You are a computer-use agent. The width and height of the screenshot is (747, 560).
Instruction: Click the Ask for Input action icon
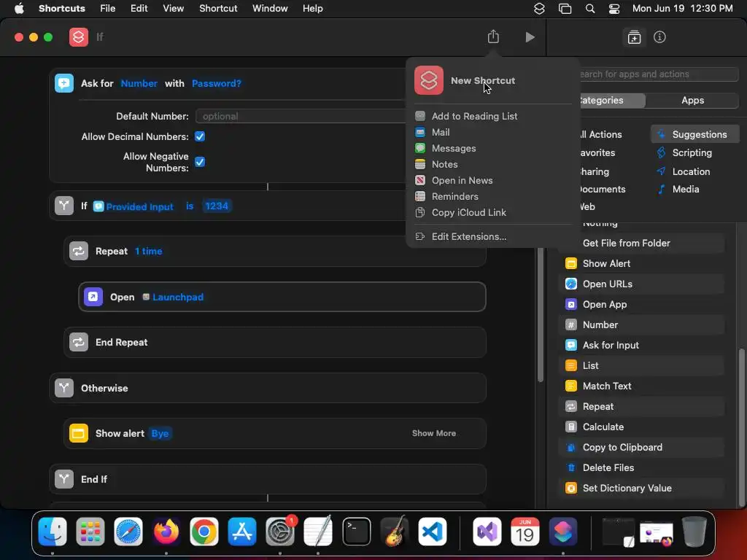[64, 83]
